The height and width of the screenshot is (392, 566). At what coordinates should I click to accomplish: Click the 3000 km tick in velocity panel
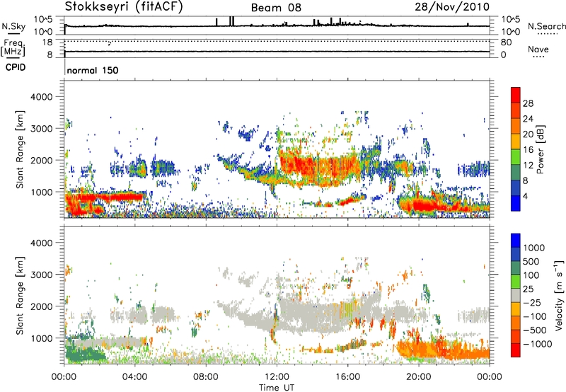click(x=41, y=275)
